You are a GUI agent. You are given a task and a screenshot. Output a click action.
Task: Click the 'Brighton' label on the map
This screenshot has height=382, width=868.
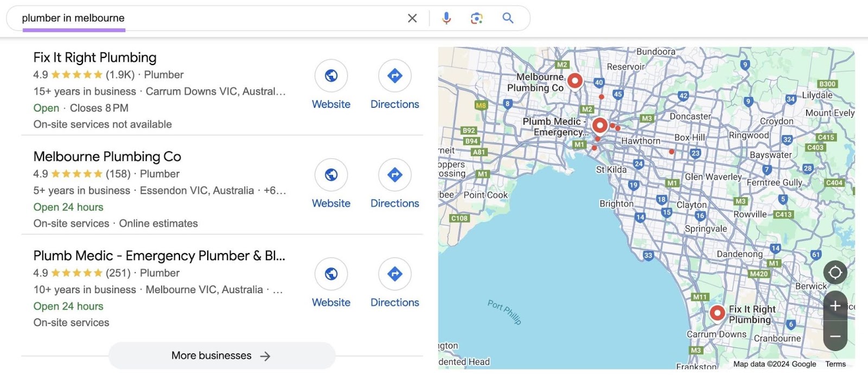coord(616,204)
